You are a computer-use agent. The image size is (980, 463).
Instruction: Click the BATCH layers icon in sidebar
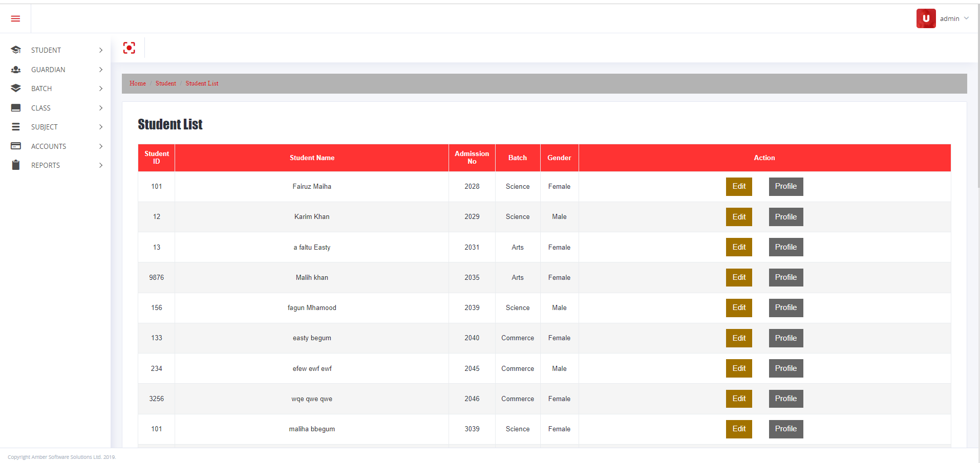click(15, 88)
